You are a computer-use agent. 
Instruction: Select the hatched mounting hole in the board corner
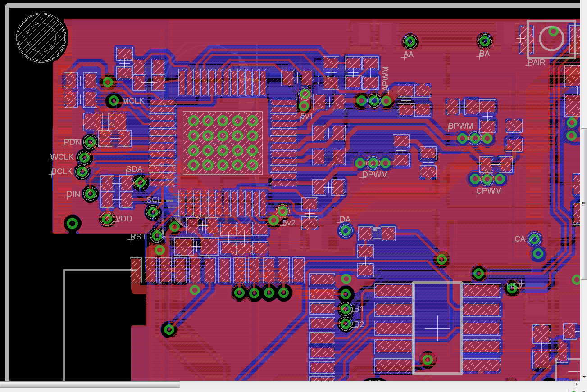[x=41, y=37]
